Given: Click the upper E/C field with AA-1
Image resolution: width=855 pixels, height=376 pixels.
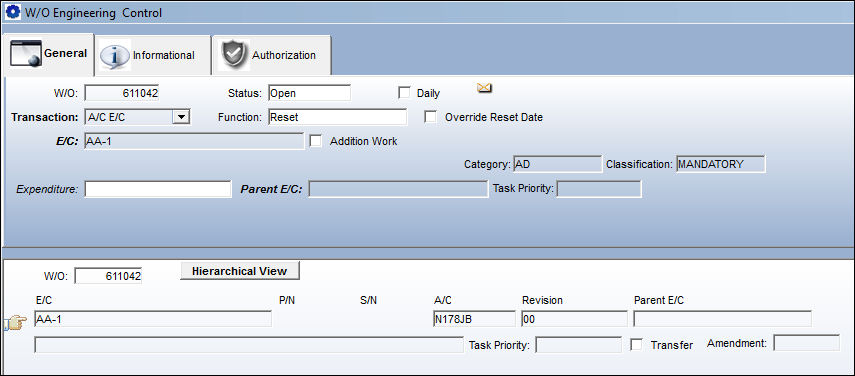Looking at the screenshot, I should tap(194, 141).
